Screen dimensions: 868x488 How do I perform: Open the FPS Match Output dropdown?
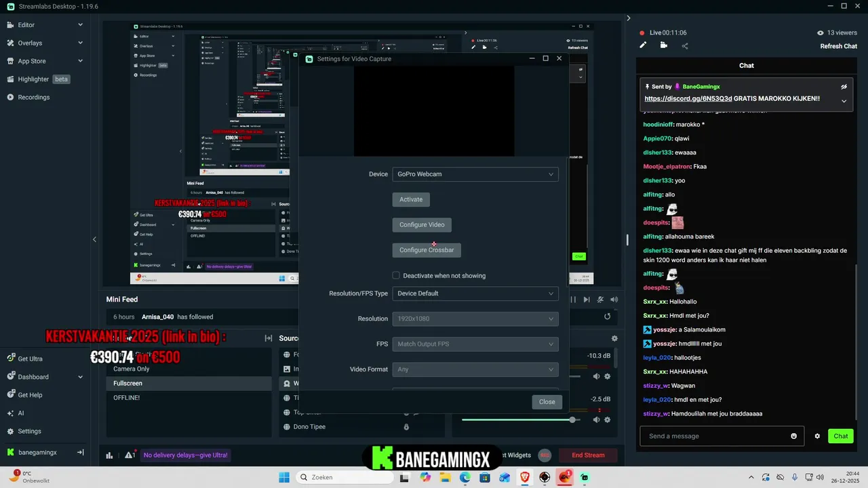(475, 344)
